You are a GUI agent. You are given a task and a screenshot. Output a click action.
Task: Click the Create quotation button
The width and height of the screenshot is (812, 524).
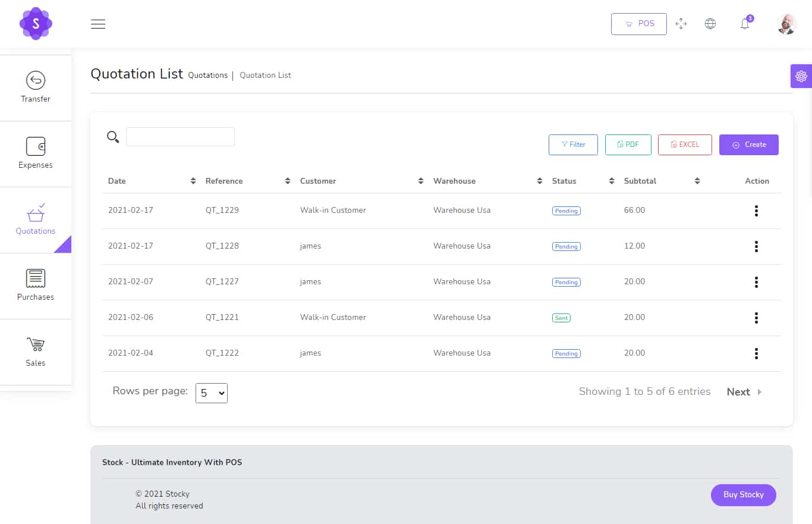pos(748,145)
